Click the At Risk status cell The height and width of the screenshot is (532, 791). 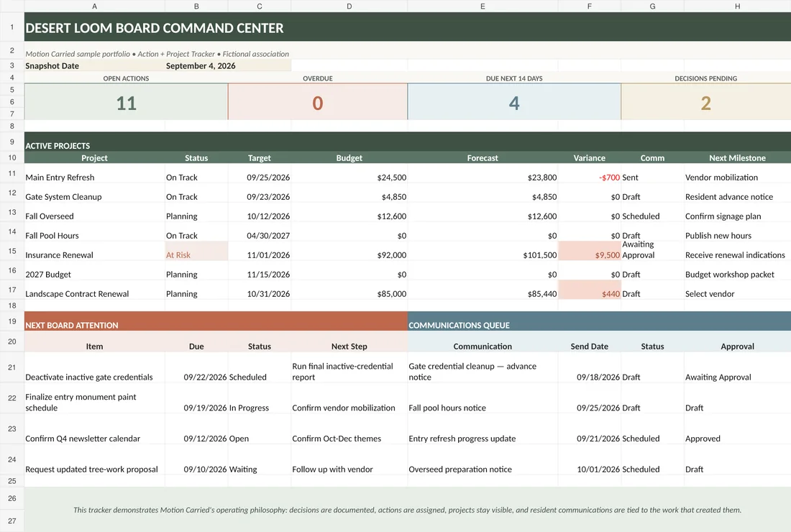point(196,251)
